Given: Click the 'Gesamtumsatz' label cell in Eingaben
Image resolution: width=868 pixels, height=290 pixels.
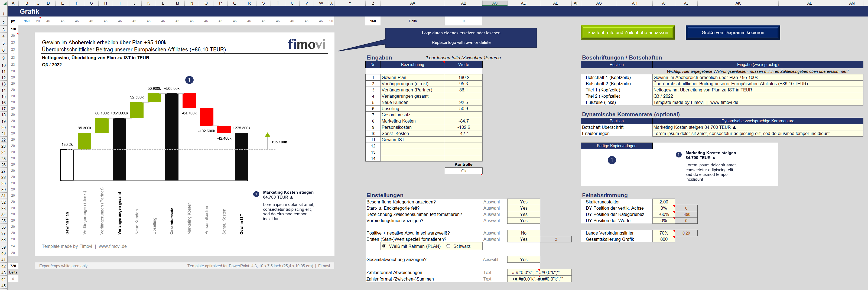Looking at the screenshot, I should tap(413, 115).
